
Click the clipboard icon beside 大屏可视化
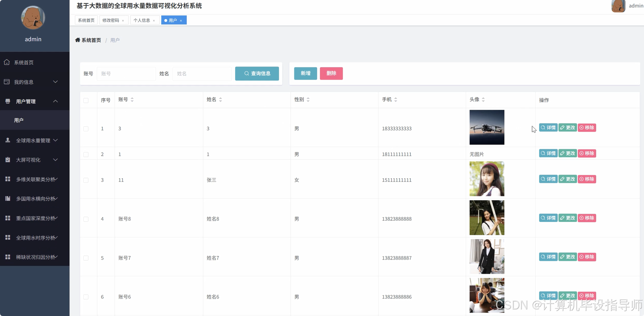[8, 160]
